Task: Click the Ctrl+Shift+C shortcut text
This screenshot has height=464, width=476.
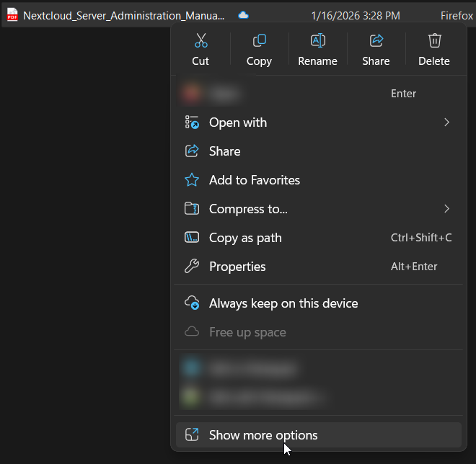Action: [421, 238]
